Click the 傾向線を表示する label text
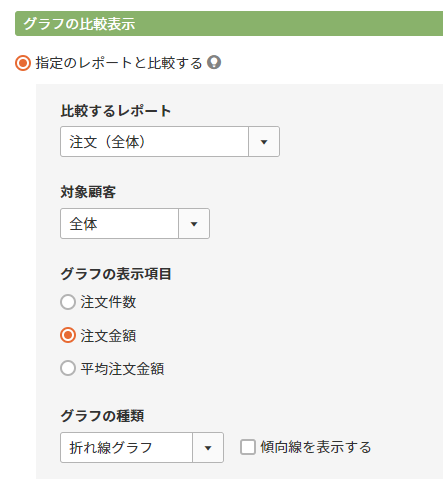The image size is (443, 482). (x=316, y=447)
